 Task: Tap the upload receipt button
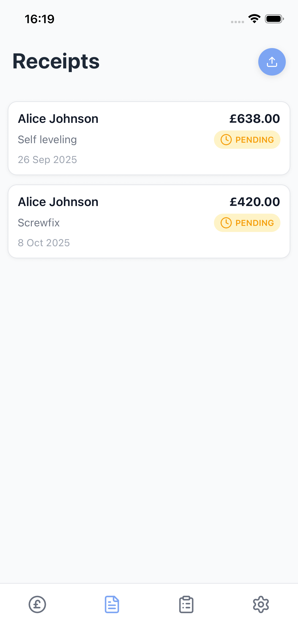tap(272, 62)
